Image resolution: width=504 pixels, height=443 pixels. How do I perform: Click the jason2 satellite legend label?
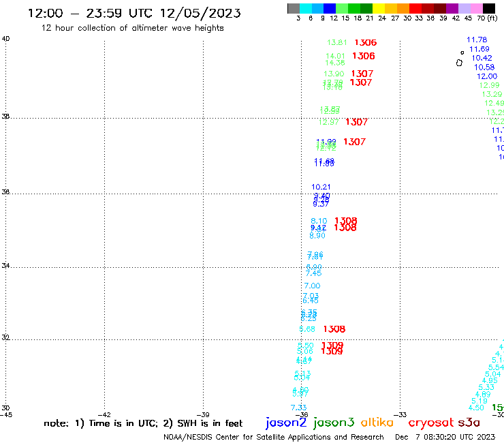point(286,423)
